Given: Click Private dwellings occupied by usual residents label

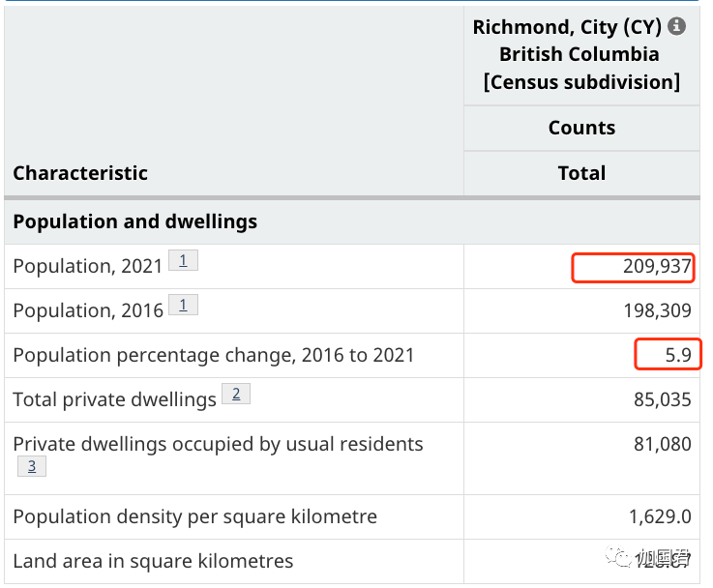Looking at the screenshot, I should click(x=218, y=445).
